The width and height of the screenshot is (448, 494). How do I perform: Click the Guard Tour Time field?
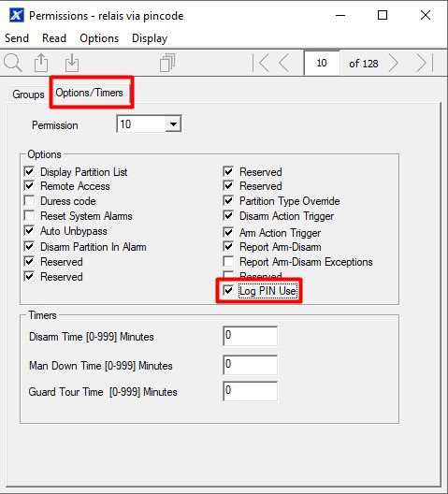click(250, 391)
